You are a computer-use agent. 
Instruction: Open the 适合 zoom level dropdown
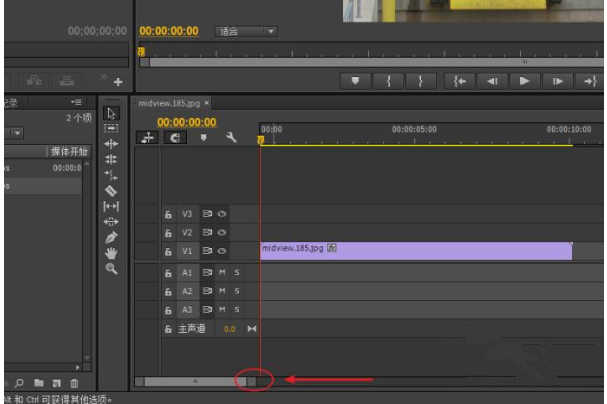[246, 32]
